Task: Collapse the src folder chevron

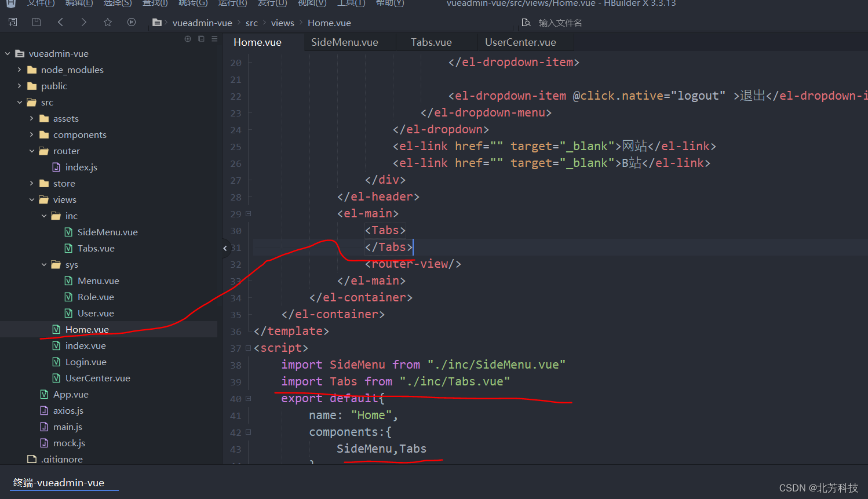Action: (19, 102)
